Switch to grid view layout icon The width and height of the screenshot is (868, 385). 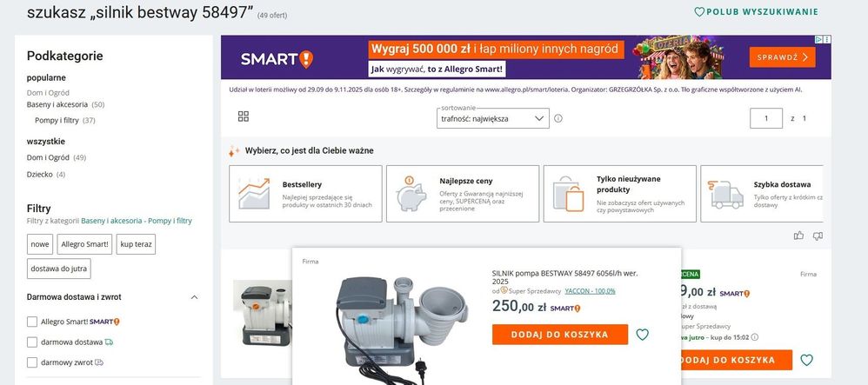[x=243, y=116]
